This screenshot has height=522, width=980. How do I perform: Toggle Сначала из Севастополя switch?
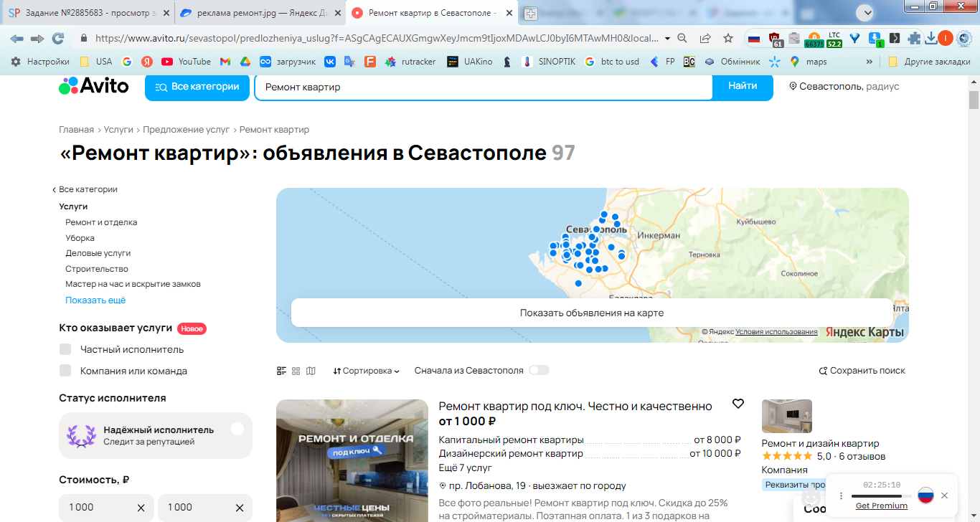[x=539, y=371]
